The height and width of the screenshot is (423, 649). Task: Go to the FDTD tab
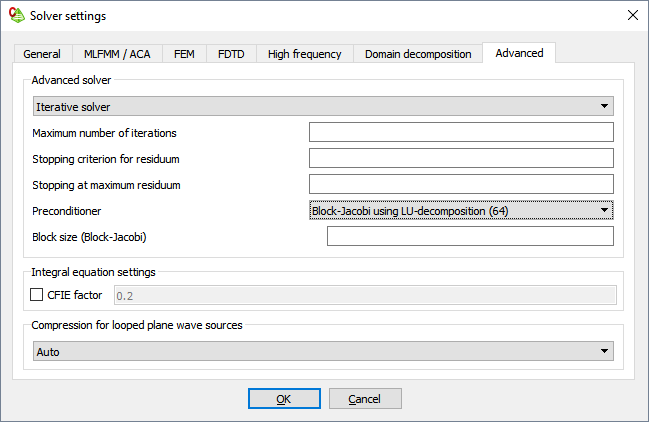click(231, 54)
